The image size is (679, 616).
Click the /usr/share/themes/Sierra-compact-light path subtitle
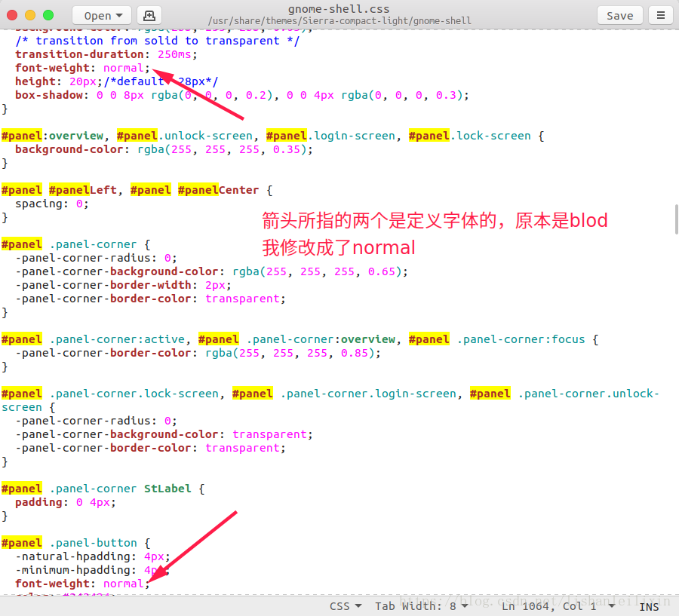pos(339,21)
